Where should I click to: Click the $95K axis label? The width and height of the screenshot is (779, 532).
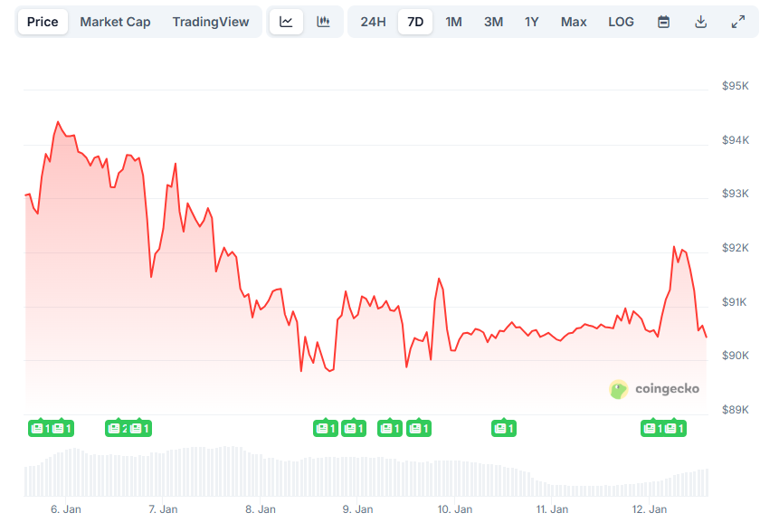pos(736,86)
